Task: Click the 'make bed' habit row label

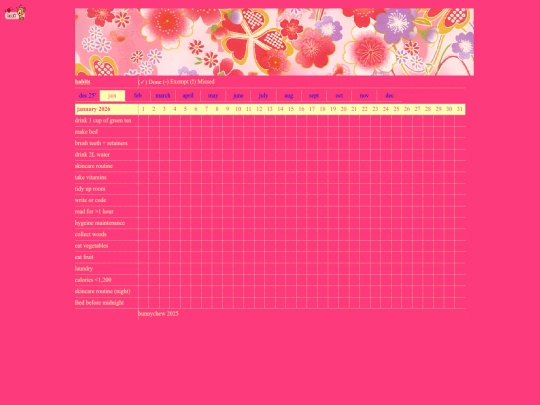Action: [86, 132]
